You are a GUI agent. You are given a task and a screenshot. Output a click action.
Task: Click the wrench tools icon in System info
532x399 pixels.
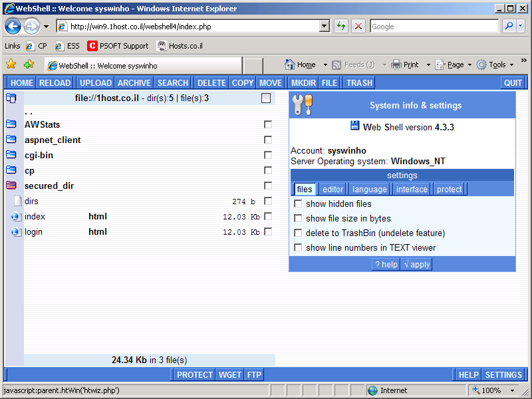tap(302, 105)
